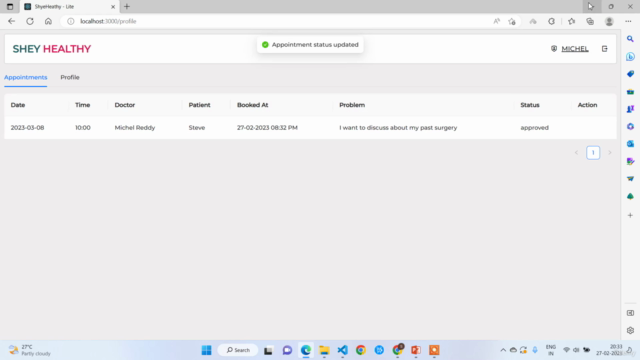Click the Edge sidebar search icon
This screenshot has width=640, height=360.
630,39
